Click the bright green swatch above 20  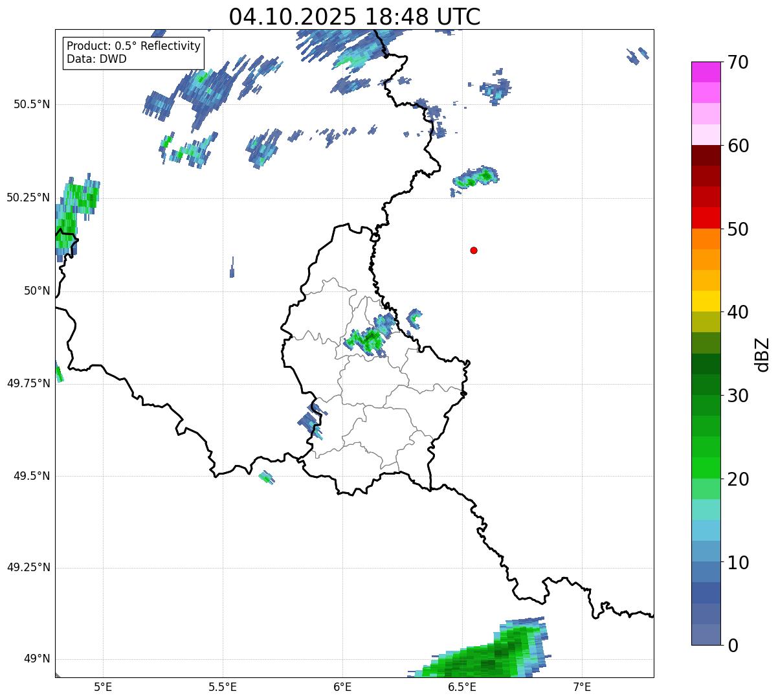click(x=706, y=468)
